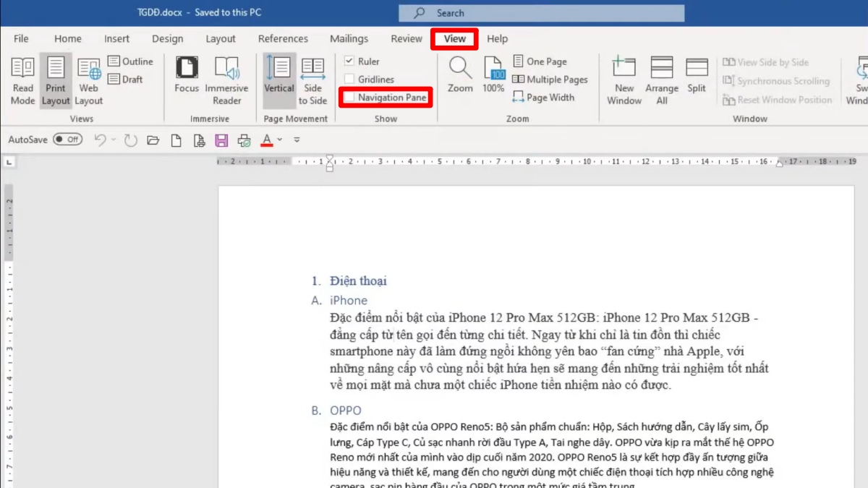Click View Side by Side
This screenshot has width=868, height=488.
click(x=765, y=62)
